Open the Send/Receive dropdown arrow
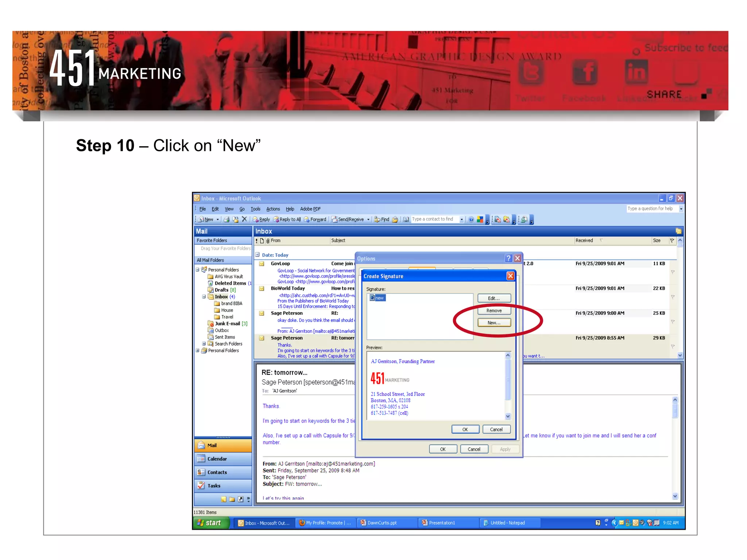This screenshot has height=560, width=747. [368, 219]
